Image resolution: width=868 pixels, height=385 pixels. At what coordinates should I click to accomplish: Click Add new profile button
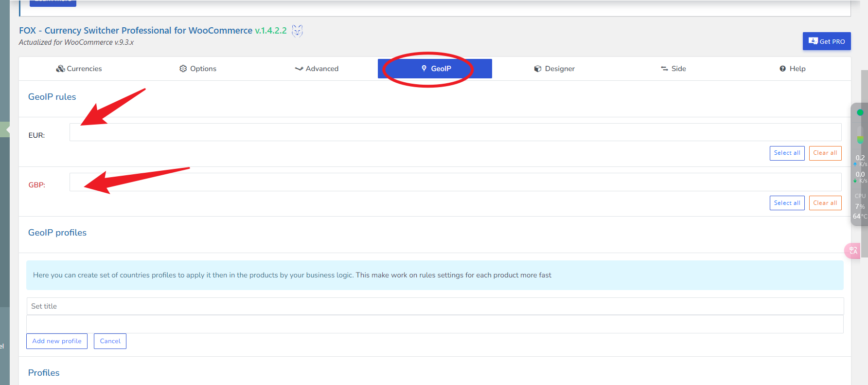coord(57,341)
